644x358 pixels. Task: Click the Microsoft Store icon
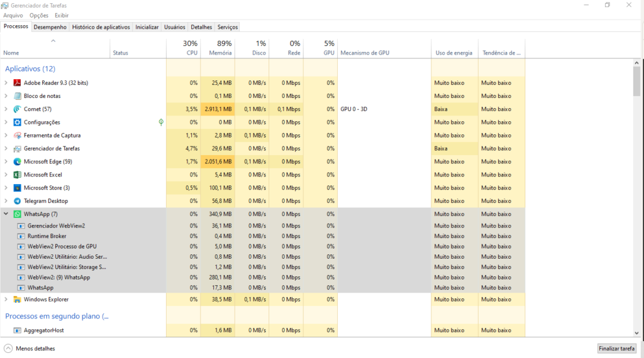(x=17, y=188)
